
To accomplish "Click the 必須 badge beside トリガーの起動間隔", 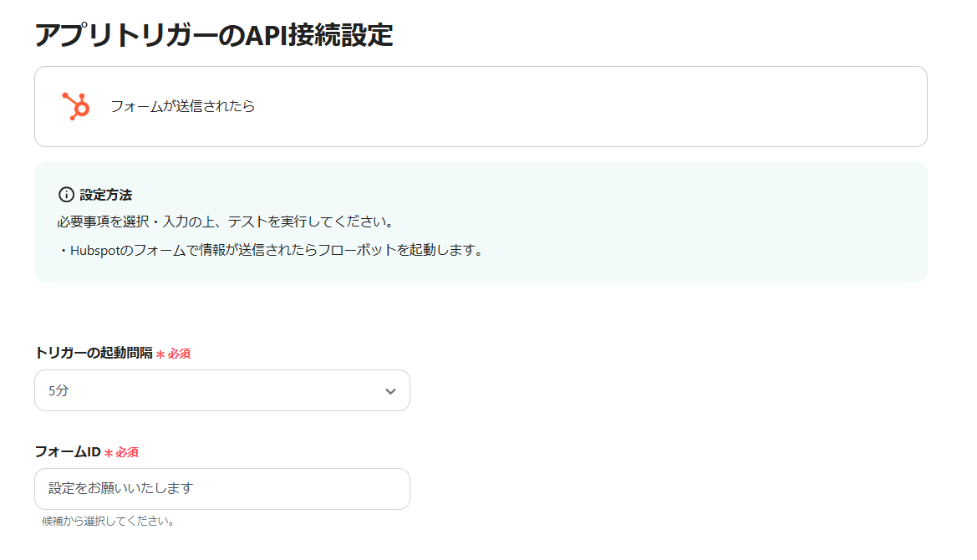I will 179,354.
